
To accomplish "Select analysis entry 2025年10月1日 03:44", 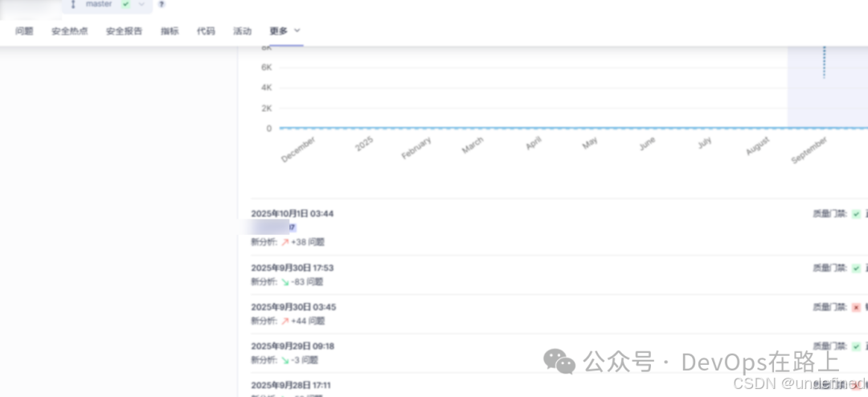I will point(293,214).
